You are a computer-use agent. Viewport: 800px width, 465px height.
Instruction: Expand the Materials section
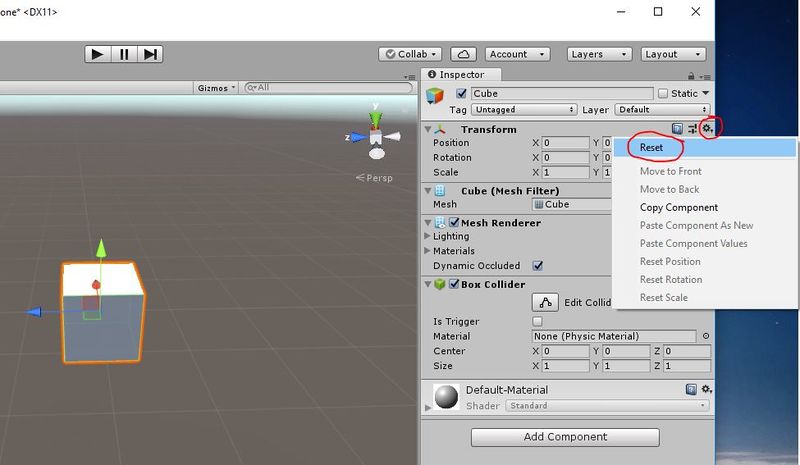(x=427, y=251)
